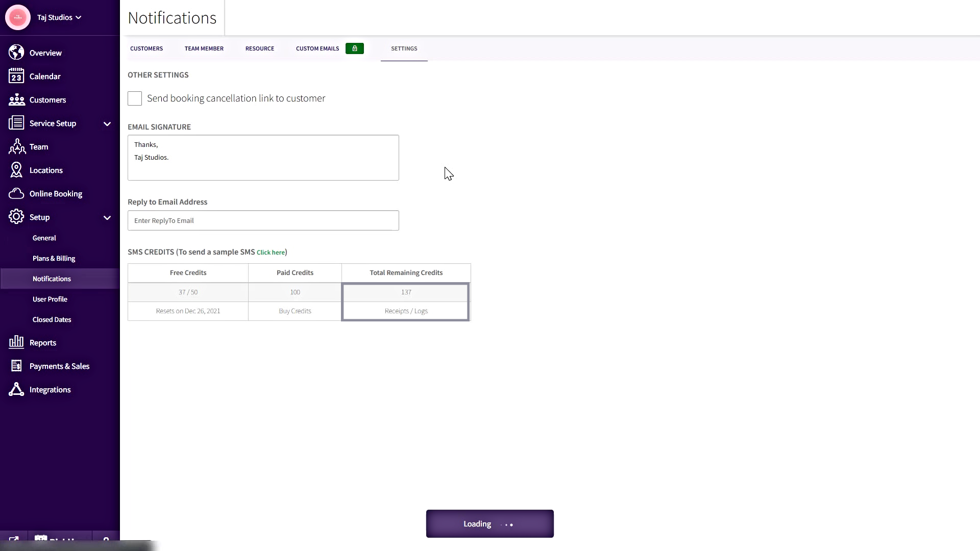Click the green lock icon beside Custom Emails
Image resolution: width=980 pixels, height=551 pixels.
click(354, 48)
